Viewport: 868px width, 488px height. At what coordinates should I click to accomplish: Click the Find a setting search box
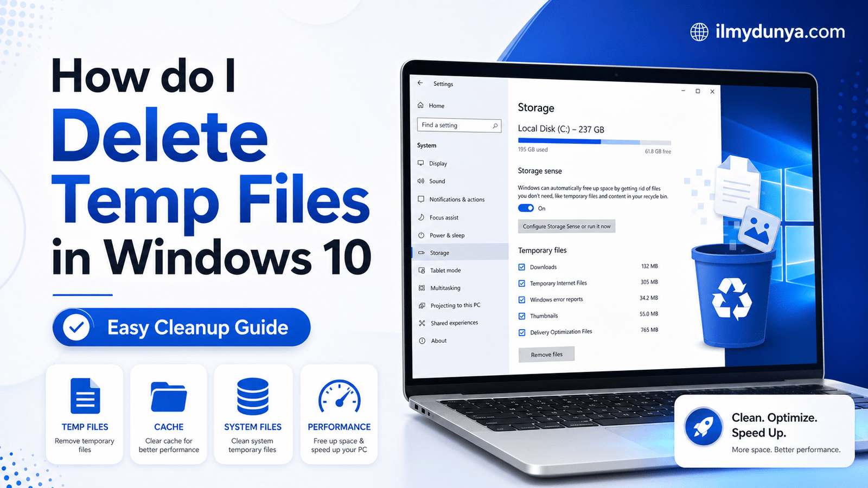pyautogui.click(x=459, y=125)
